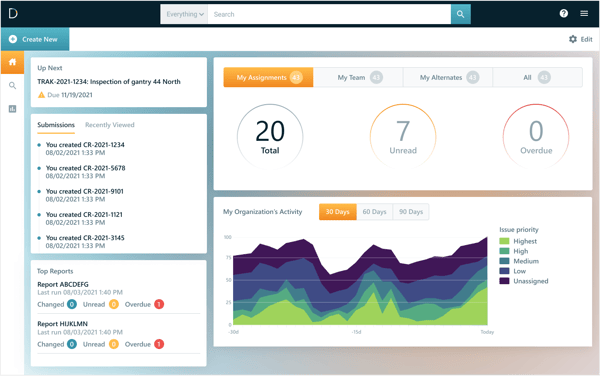Toggle activity range to 60 Days
This screenshot has width=600, height=376.
pyautogui.click(x=374, y=212)
